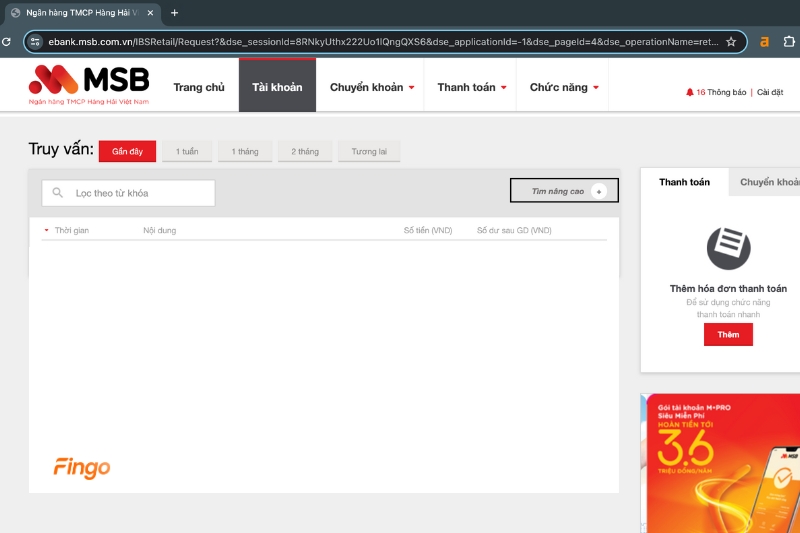This screenshot has height=533, width=800.
Task: Open the extensions puzzle icon
Action: tap(789, 42)
